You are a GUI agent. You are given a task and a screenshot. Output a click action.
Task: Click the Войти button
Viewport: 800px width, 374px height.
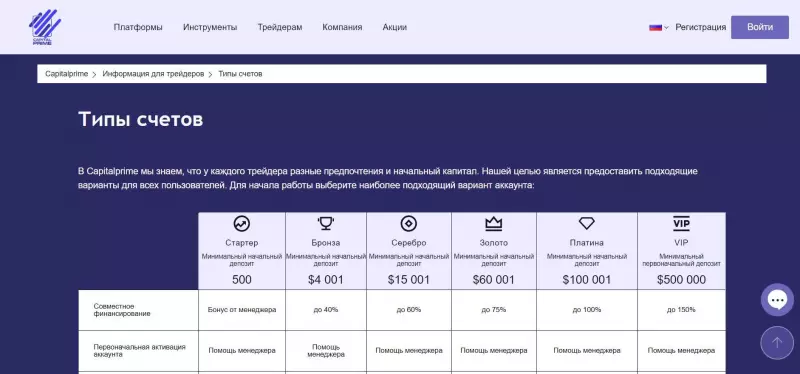(x=760, y=28)
